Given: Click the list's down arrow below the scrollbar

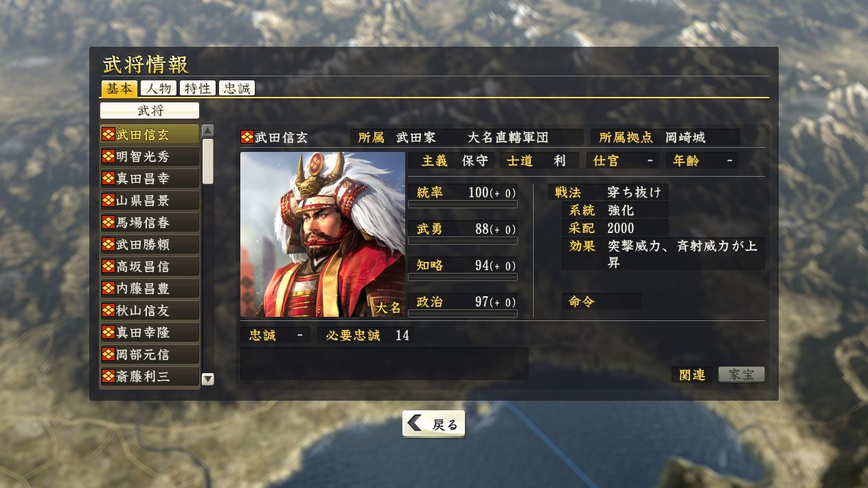Looking at the screenshot, I should 208,379.
